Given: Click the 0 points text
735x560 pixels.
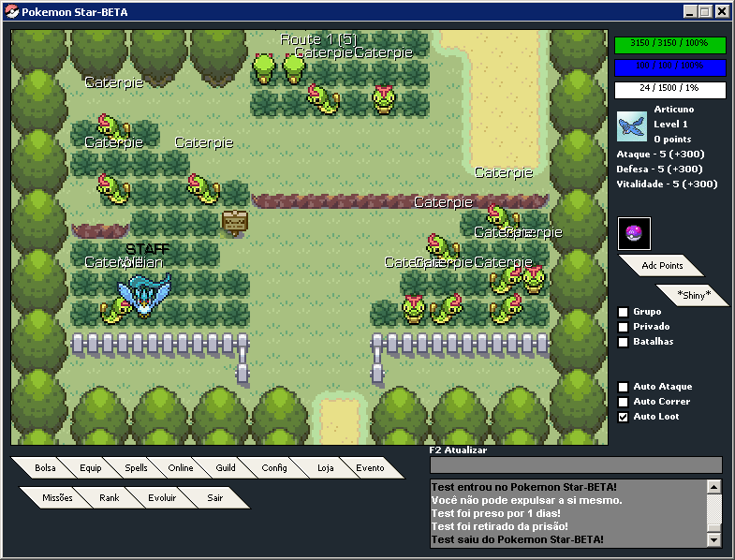Looking at the screenshot, I should (x=672, y=140).
